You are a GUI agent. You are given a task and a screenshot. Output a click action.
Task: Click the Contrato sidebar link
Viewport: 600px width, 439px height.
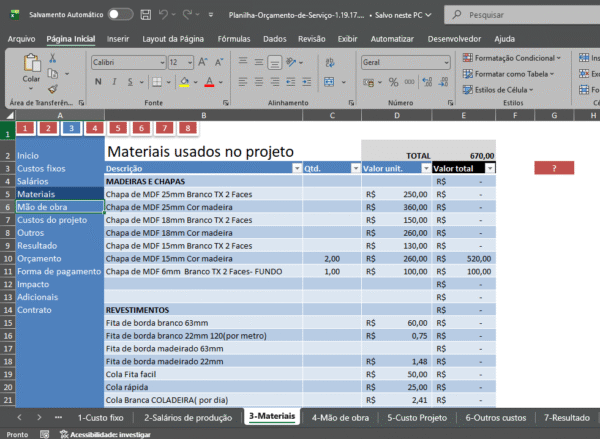[x=34, y=310]
